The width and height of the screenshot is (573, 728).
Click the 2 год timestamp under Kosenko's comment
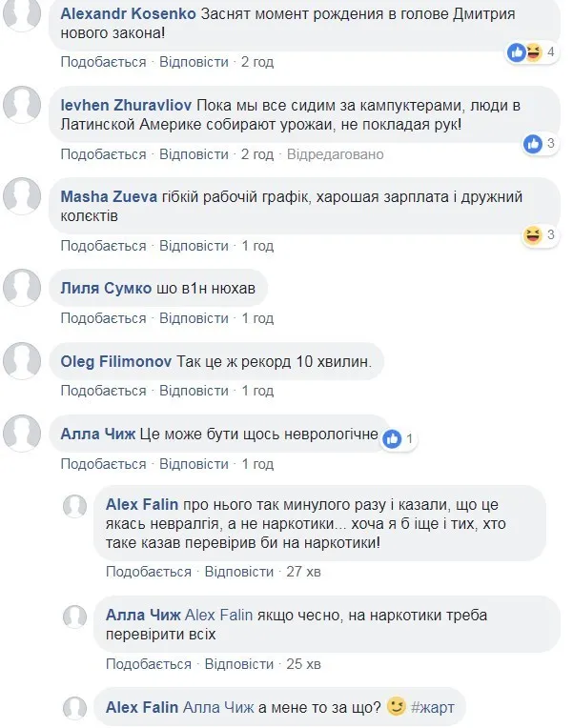click(257, 62)
